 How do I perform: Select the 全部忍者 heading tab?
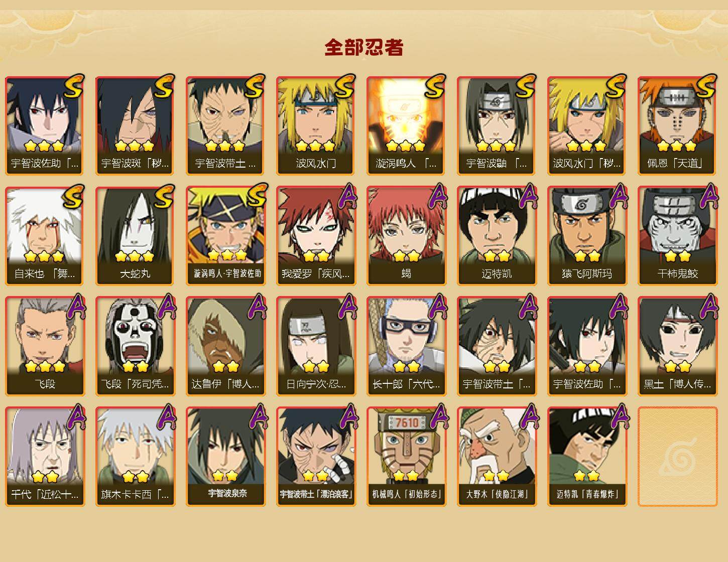click(364, 48)
